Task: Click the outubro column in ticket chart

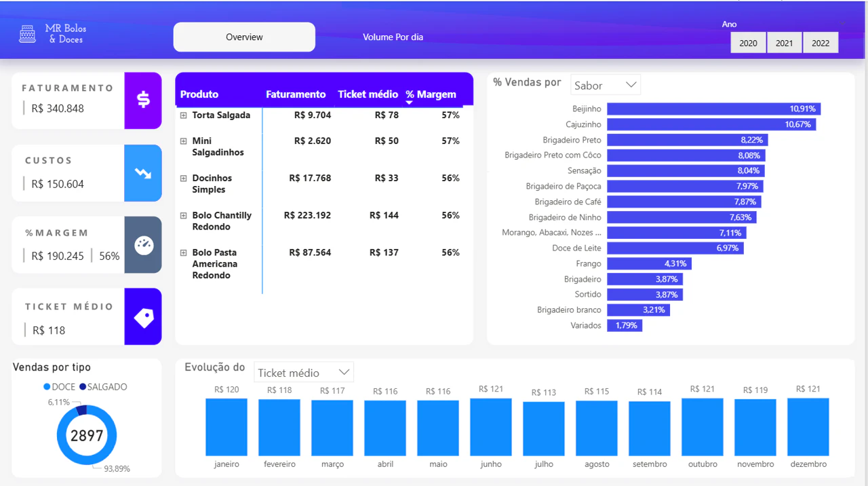Action: (x=703, y=427)
